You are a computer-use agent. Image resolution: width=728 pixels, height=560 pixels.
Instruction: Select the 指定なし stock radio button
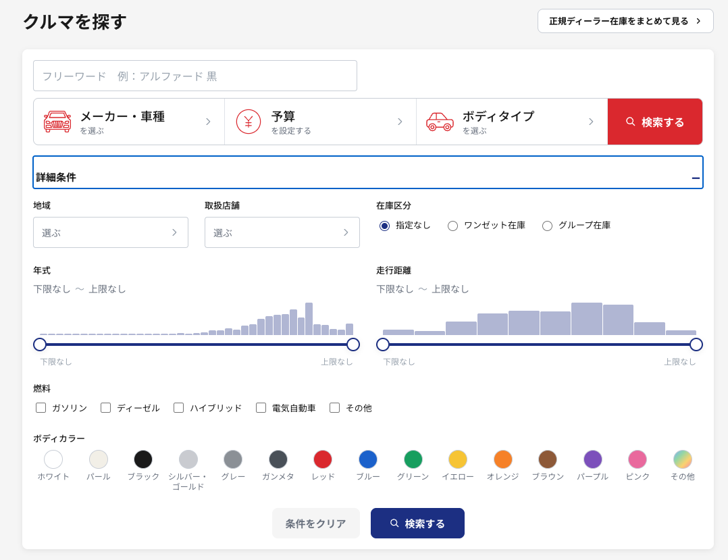(384, 226)
